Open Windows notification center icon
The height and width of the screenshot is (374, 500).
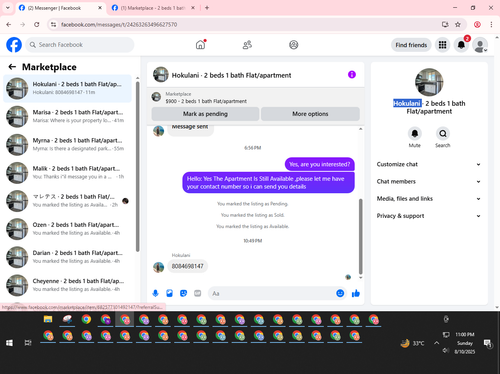[488, 343]
